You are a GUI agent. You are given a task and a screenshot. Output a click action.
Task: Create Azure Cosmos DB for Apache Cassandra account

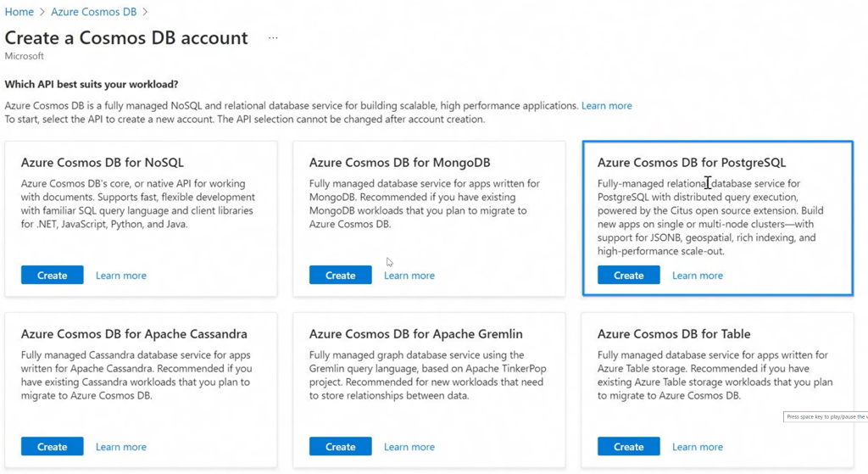point(52,447)
